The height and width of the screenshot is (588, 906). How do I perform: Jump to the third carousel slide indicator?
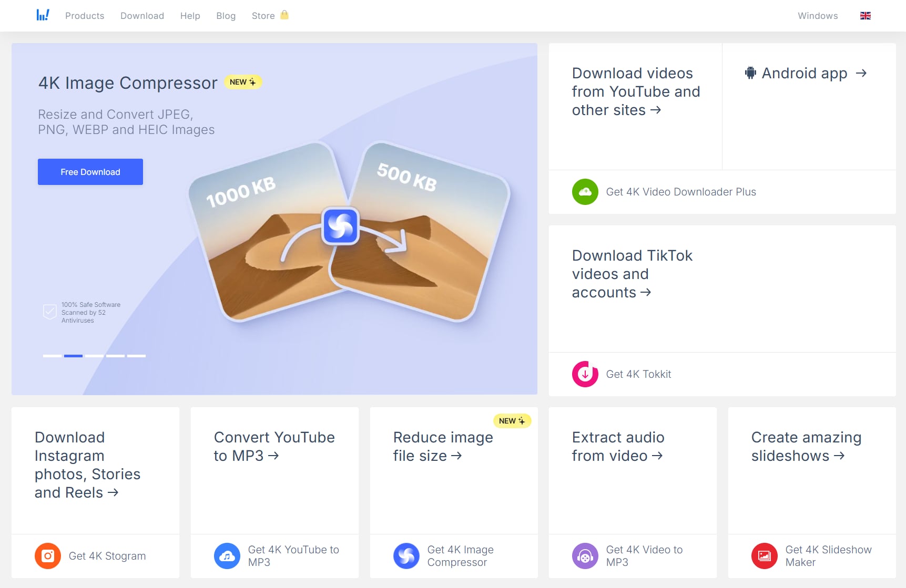click(94, 356)
